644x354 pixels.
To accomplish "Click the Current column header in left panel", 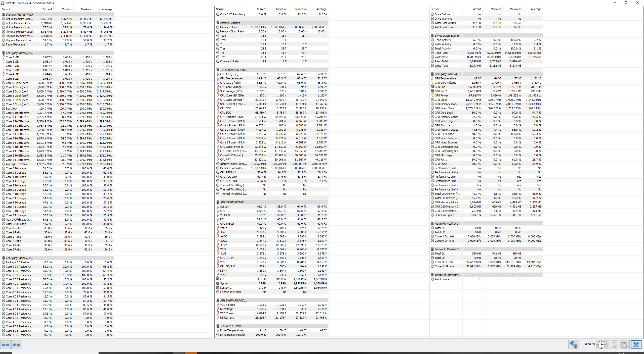I will (x=47, y=9).
